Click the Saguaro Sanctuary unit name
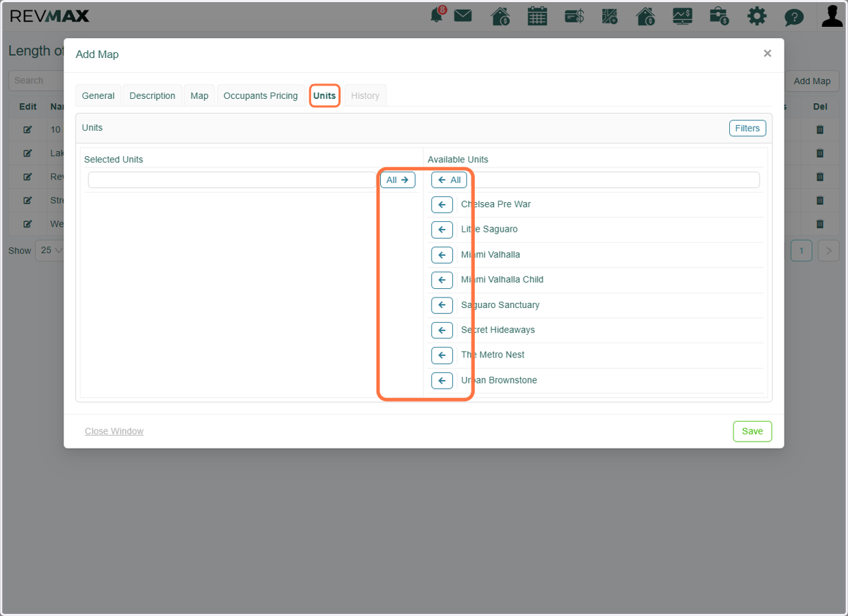The image size is (848, 616). pyautogui.click(x=500, y=305)
